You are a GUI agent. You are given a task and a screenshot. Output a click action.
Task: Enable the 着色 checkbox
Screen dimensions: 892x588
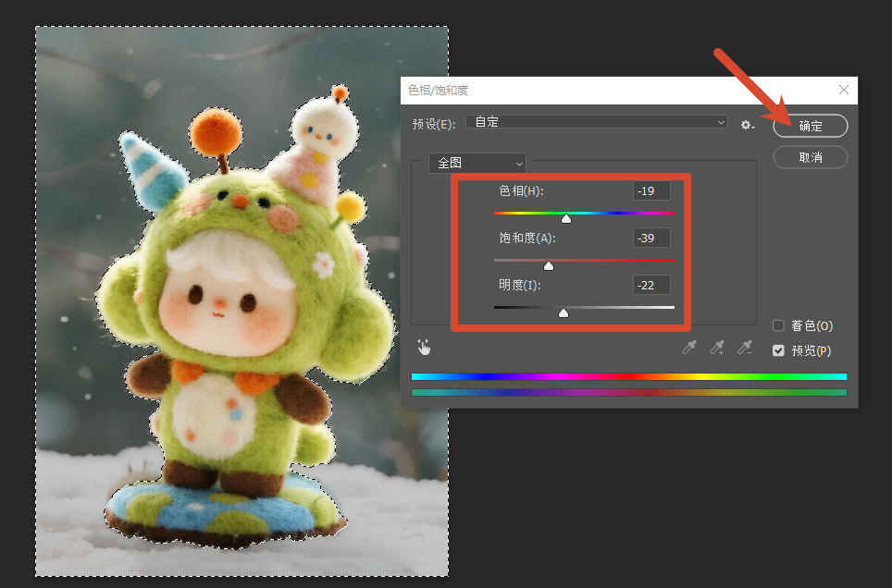tap(778, 325)
